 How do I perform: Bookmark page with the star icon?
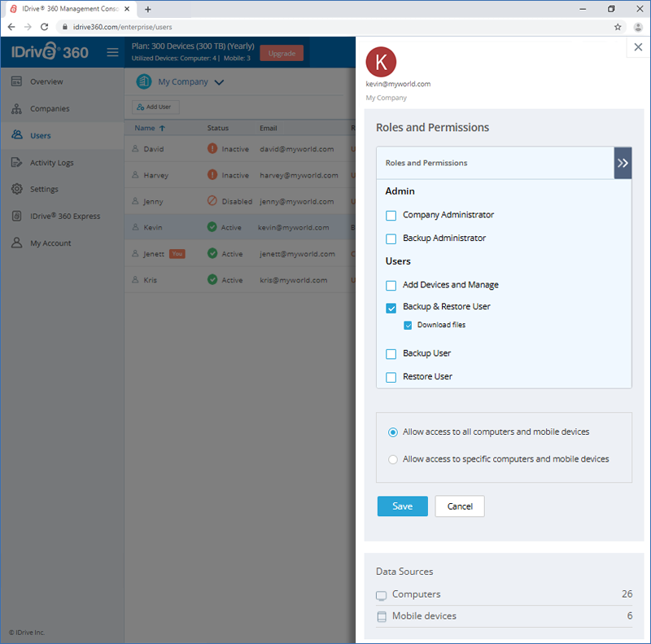[618, 27]
